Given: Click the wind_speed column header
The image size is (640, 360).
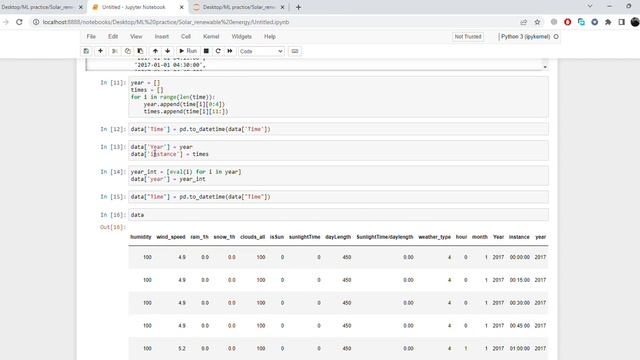Looking at the screenshot, I should pyautogui.click(x=171, y=237).
